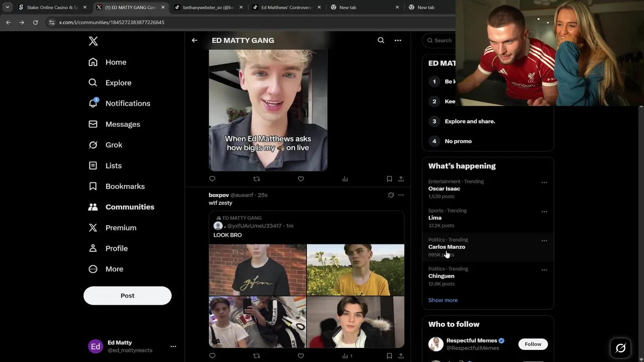
Task: Open Explore from sidebar
Action: tap(110, 82)
